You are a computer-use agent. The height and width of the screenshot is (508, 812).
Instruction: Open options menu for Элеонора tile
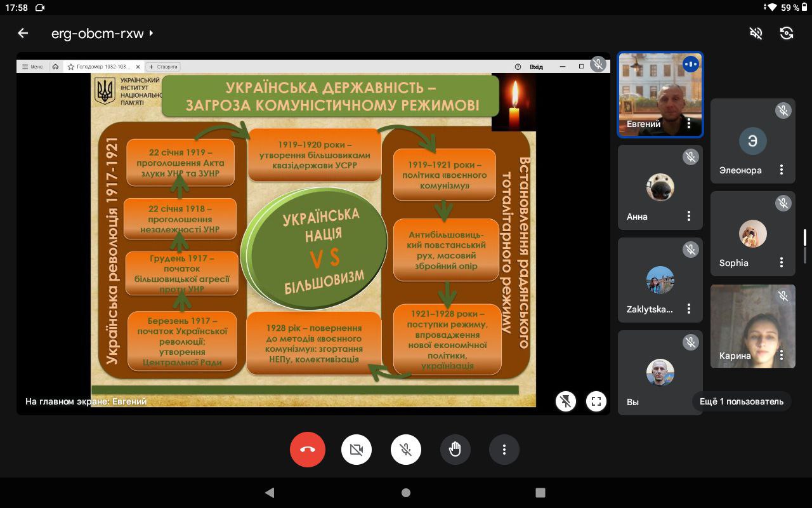(x=782, y=170)
